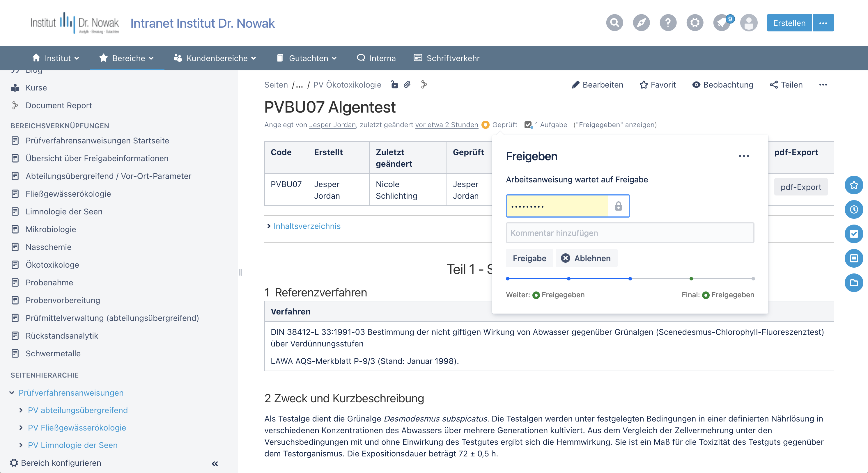Open Schwermetalle sidebar shortcut
The image size is (868, 473).
pyautogui.click(x=53, y=353)
